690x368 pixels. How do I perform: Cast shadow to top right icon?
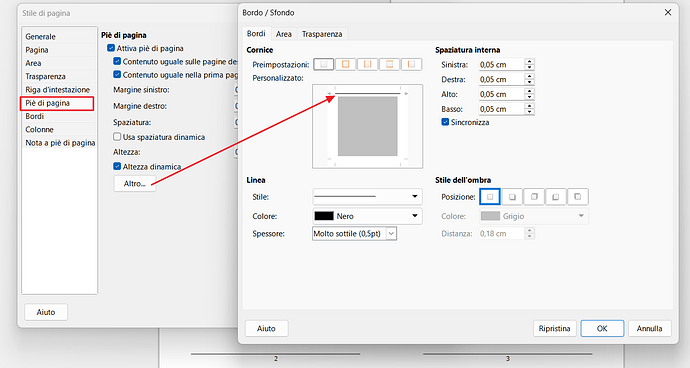click(x=534, y=197)
